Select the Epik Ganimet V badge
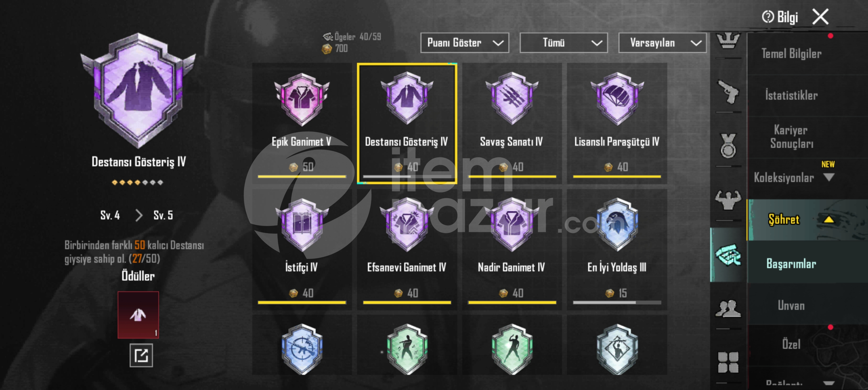 tap(302, 123)
